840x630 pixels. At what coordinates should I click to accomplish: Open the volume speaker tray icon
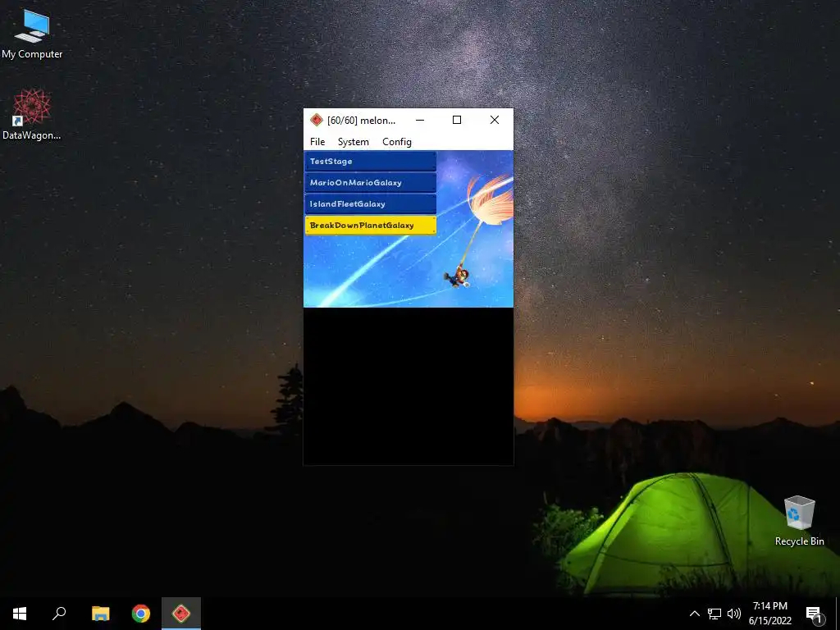point(734,614)
